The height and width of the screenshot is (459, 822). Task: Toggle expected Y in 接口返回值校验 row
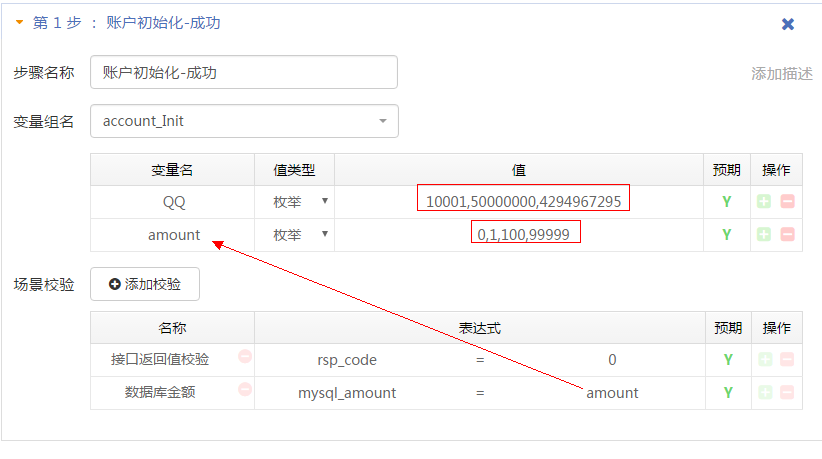coord(728,359)
